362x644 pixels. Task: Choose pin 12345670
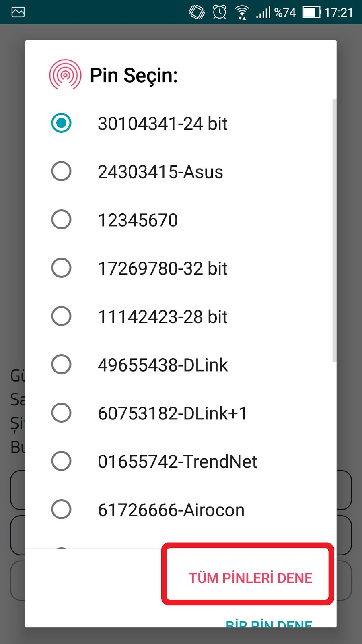pos(62,220)
